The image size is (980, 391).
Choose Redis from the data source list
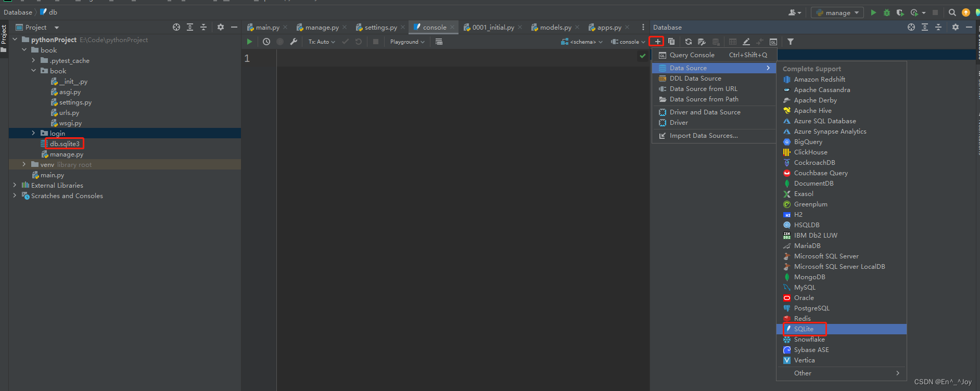(842, 319)
